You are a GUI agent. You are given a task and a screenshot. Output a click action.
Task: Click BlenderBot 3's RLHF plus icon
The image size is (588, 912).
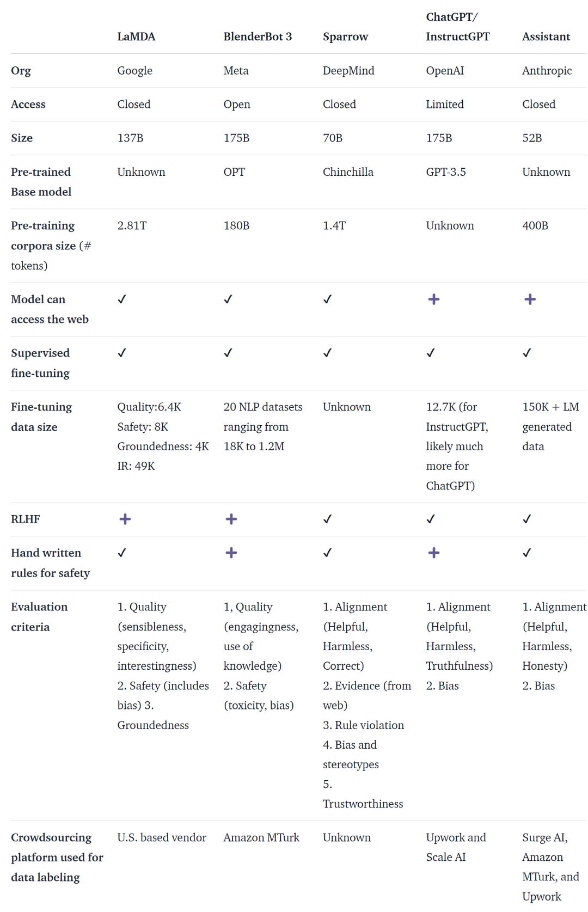[231, 519]
